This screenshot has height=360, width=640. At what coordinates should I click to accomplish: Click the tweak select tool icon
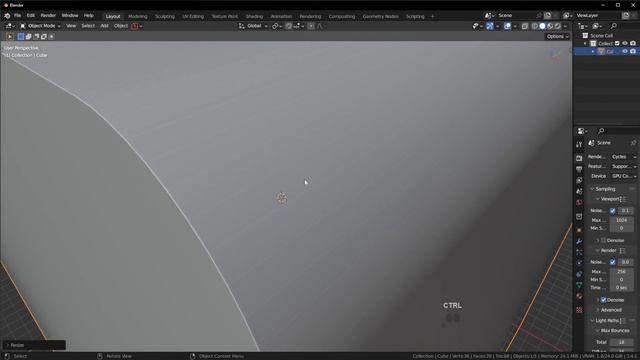point(10,36)
